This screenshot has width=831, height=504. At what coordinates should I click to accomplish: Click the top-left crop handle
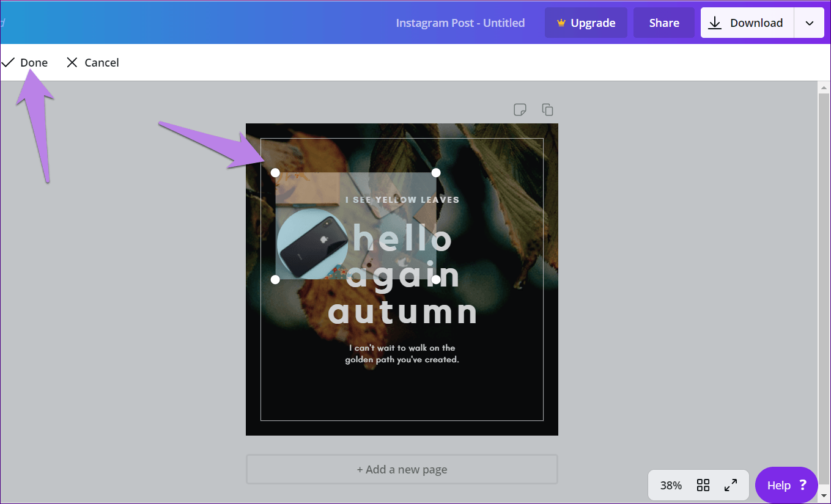[275, 173]
